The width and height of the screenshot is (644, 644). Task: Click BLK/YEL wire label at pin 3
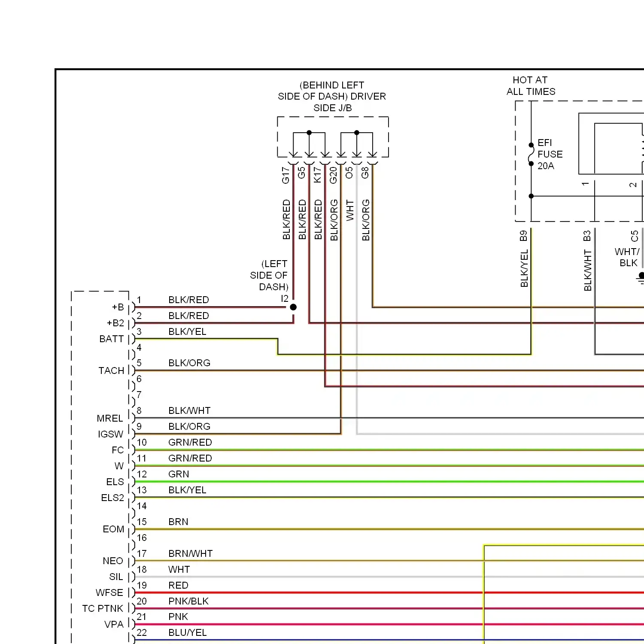(x=187, y=332)
